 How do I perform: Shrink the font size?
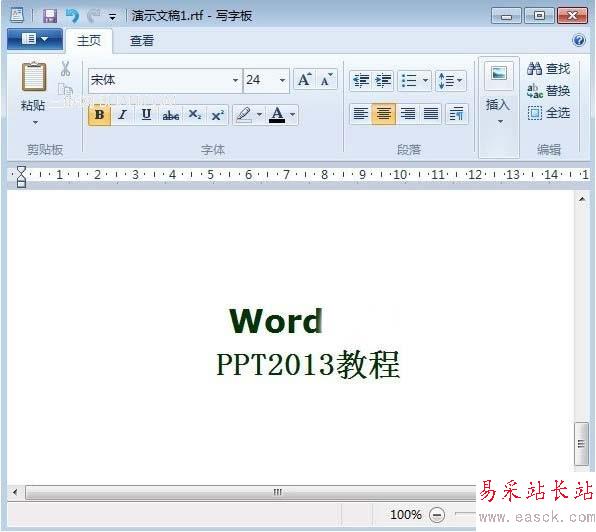[x=327, y=80]
